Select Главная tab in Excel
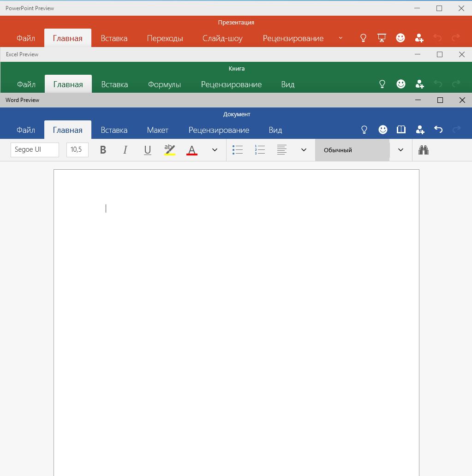Viewport: 472px width, 476px height. [68, 84]
